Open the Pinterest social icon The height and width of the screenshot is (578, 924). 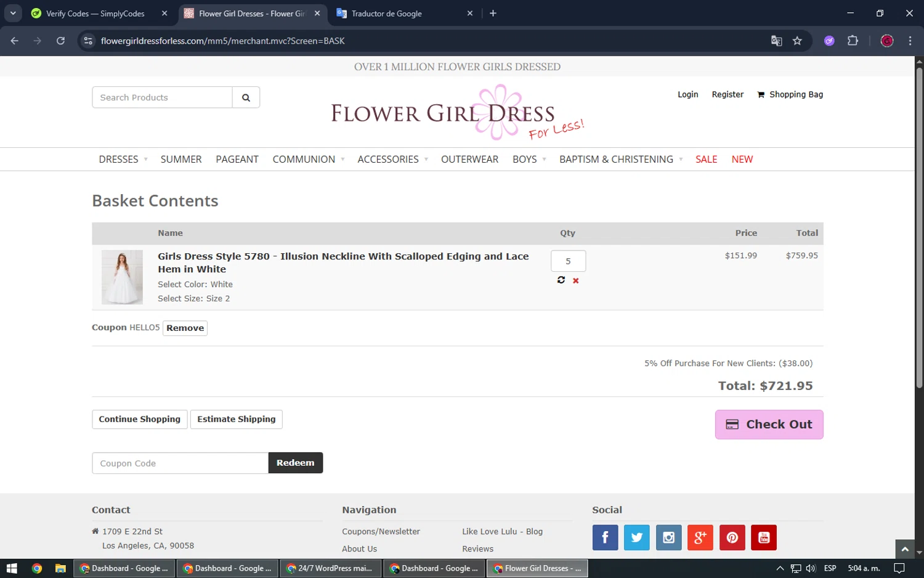pos(732,537)
